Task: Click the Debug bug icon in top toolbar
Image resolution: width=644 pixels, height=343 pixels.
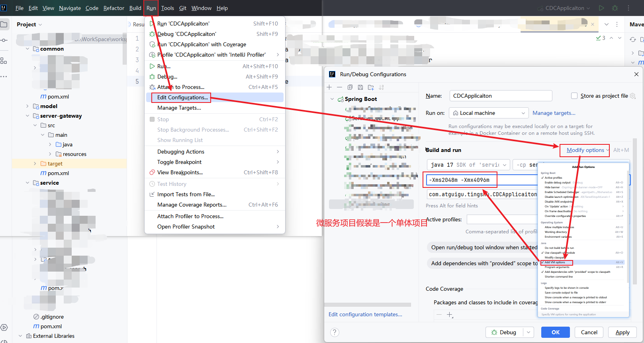Action: tap(615, 8)
